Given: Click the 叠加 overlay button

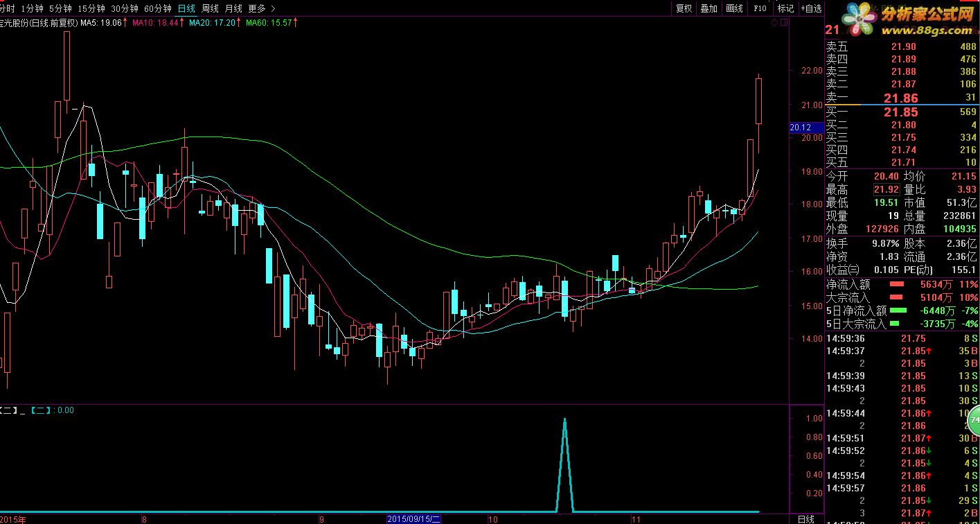Looking at the screenshot, I should click(709, 8).
